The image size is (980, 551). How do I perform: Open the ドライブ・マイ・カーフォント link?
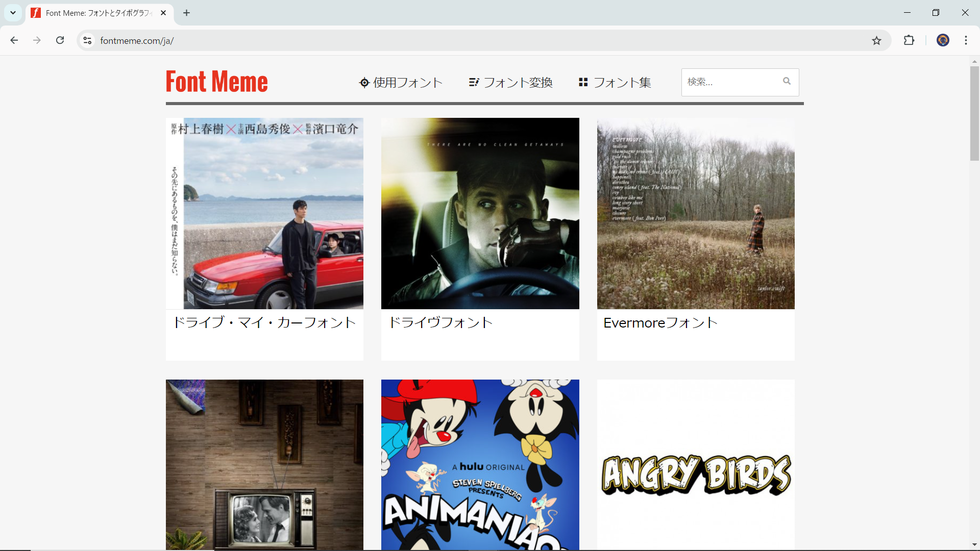[x=264, y=322]
